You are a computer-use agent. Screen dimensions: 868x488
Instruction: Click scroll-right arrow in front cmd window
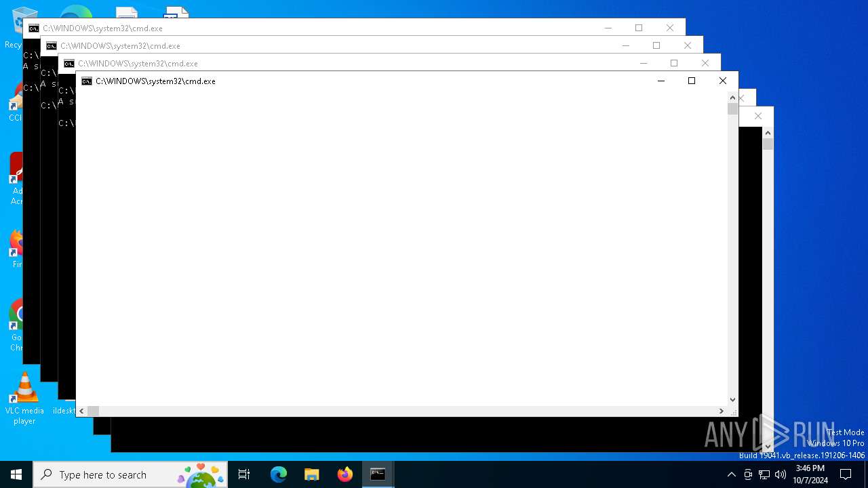point(722,411)
